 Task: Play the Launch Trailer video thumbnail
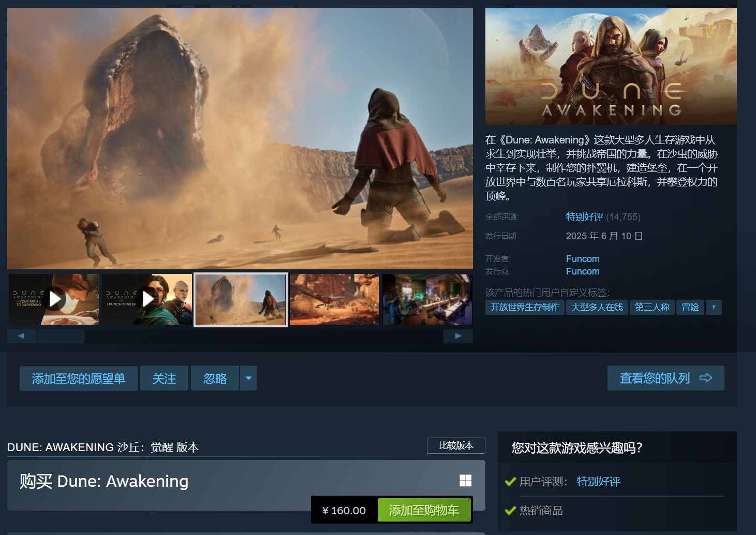tap(147, 299)
